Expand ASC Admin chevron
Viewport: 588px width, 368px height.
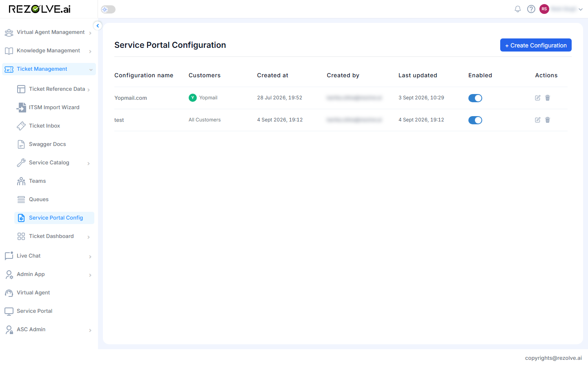[x=90, y=330]
